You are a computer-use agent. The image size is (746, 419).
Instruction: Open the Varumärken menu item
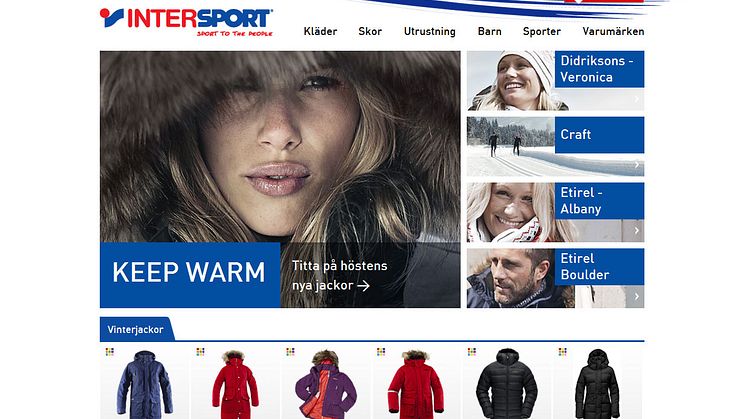613,31
